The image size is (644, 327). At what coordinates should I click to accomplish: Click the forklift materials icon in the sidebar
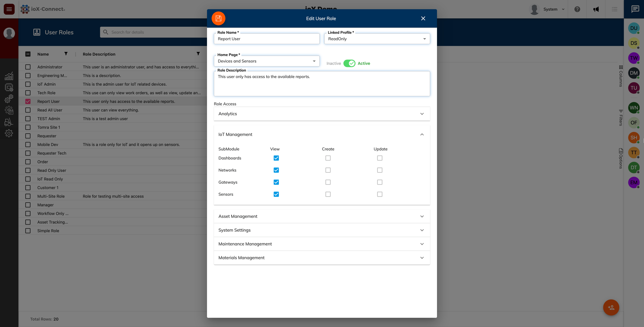pyautogui.click(x=9, y=122)
